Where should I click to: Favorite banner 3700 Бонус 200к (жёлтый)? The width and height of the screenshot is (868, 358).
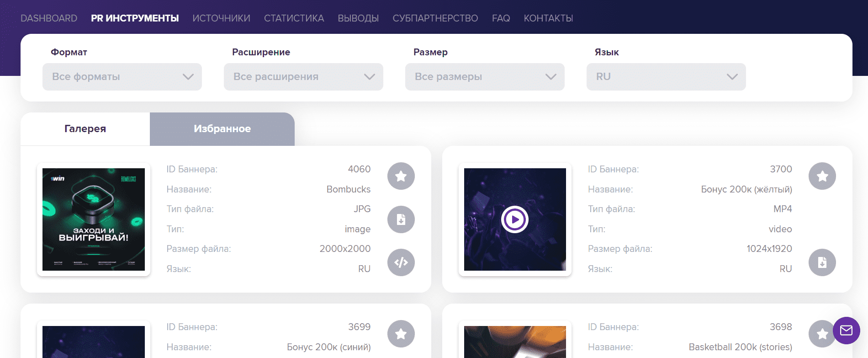coord(822,176)
